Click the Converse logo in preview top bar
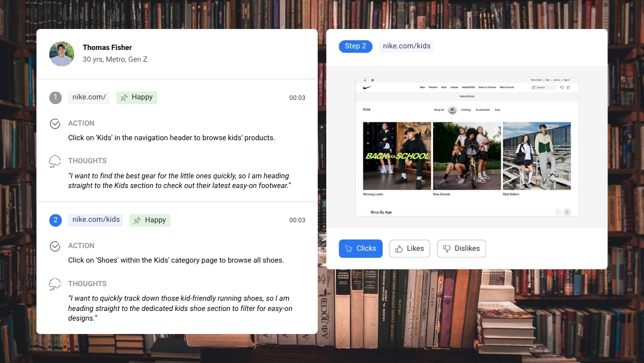Image resolution: width=644 pixels, height=363 pixels. pos(372,80)
